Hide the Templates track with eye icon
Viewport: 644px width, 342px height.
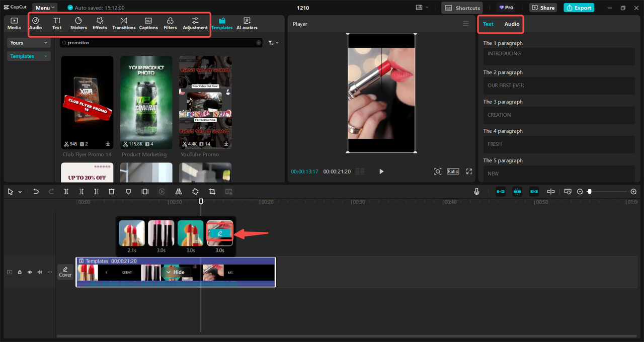tap(30, 272)
